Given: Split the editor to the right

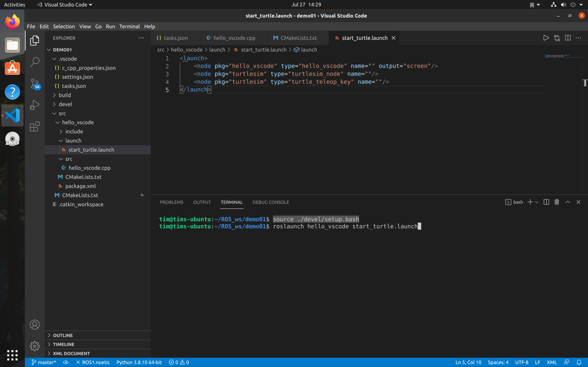Looking at the screenshot, I should [x=568, y=38].
